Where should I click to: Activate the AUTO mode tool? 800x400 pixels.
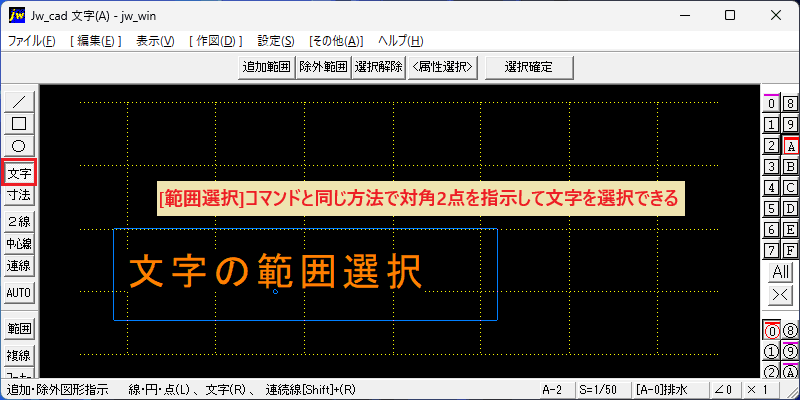tap(19, 293)
